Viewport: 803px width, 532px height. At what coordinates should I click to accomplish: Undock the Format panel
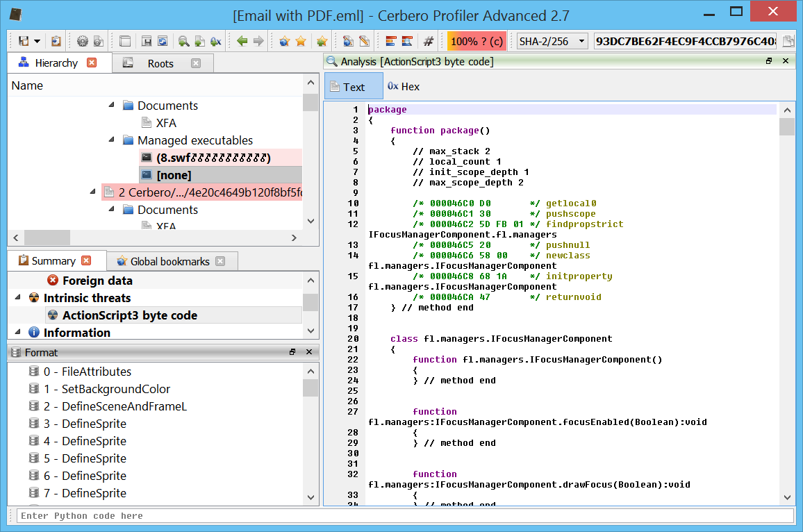click(x=292, y=351)
